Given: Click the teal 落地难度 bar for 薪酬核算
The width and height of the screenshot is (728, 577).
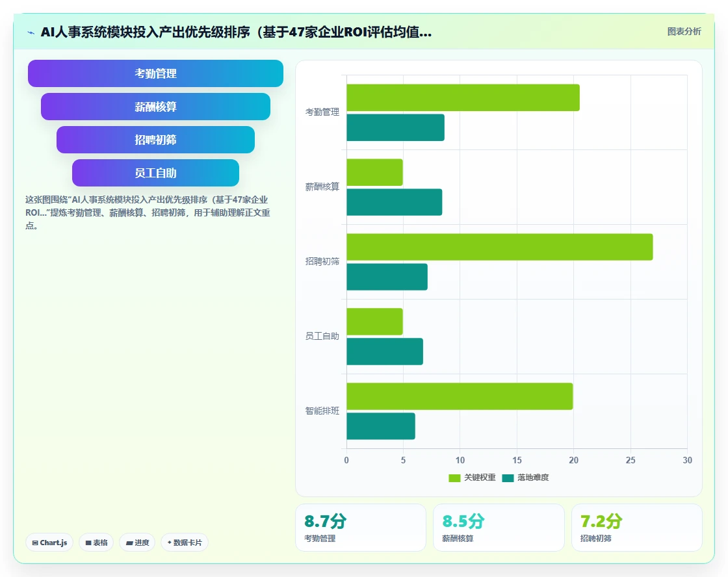Looking at the screenshot, I should point(394,202).
